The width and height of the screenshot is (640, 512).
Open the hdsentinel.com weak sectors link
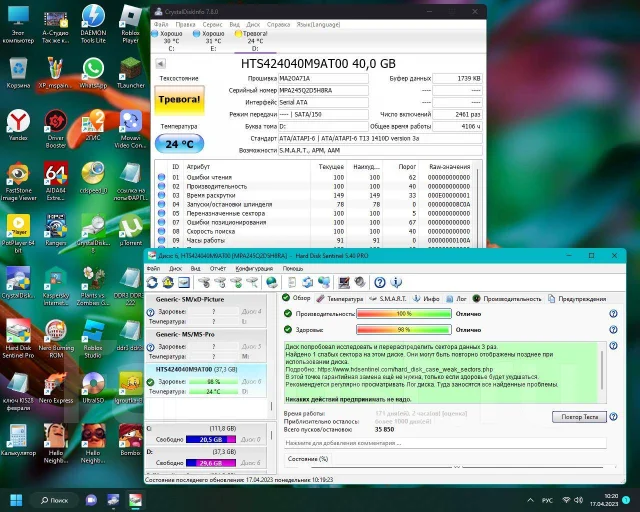coord(405,369)
